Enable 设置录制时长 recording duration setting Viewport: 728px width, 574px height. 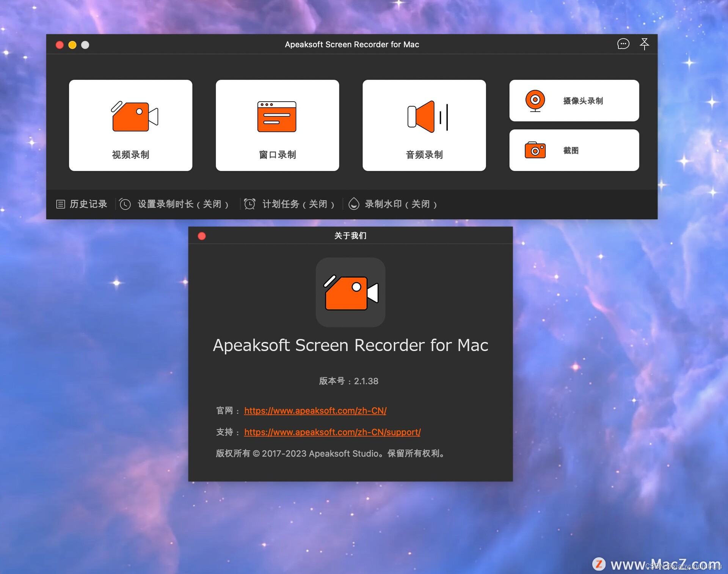pyautogui.click(x=184, y=204)
